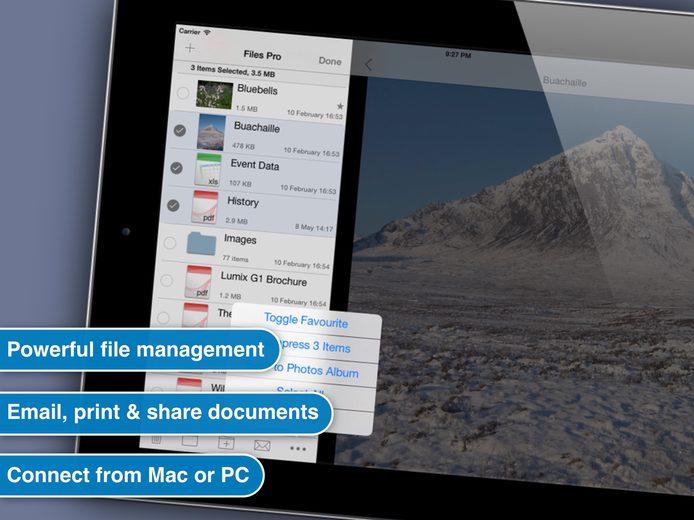This screenshot has width=694, height=520.
Task: Select the Bluebells file checkbox
Action: click(x=183, y=93)
